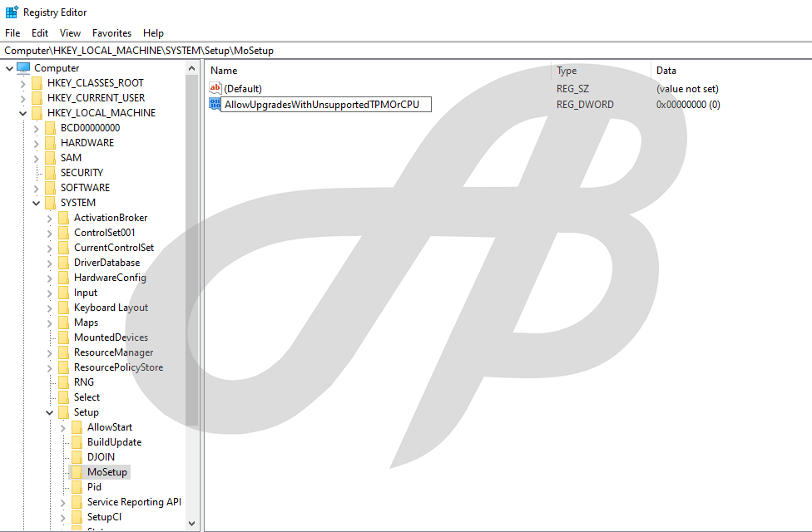Select the ResourceManager key
Image resolution: width=812 pixels, height=532 pixels.
coord(113,353)
